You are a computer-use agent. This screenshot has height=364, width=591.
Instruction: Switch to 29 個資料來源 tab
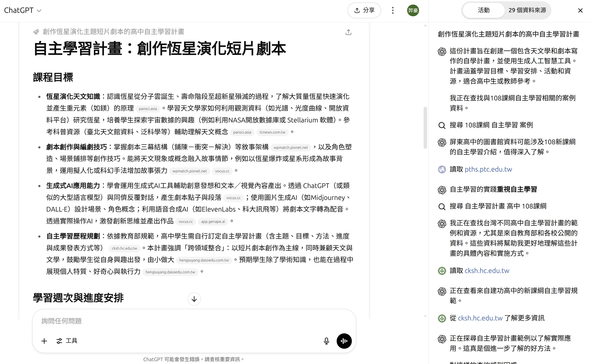tap(527, 10)
